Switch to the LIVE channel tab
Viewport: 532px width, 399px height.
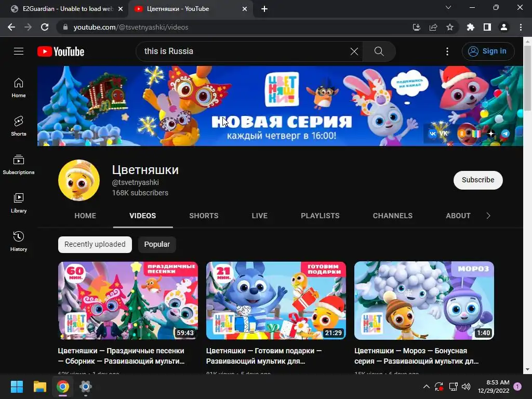coord(260,216)
